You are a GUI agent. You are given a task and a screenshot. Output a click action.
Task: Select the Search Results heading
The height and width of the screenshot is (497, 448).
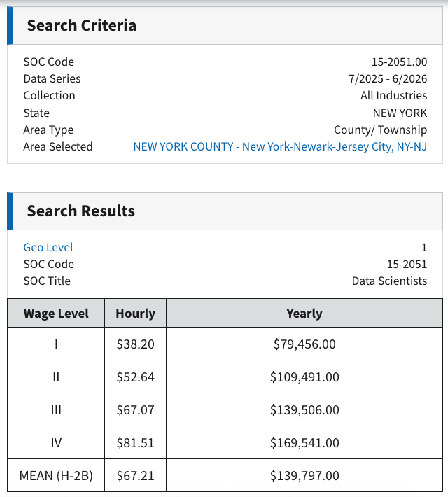[80, 211]
